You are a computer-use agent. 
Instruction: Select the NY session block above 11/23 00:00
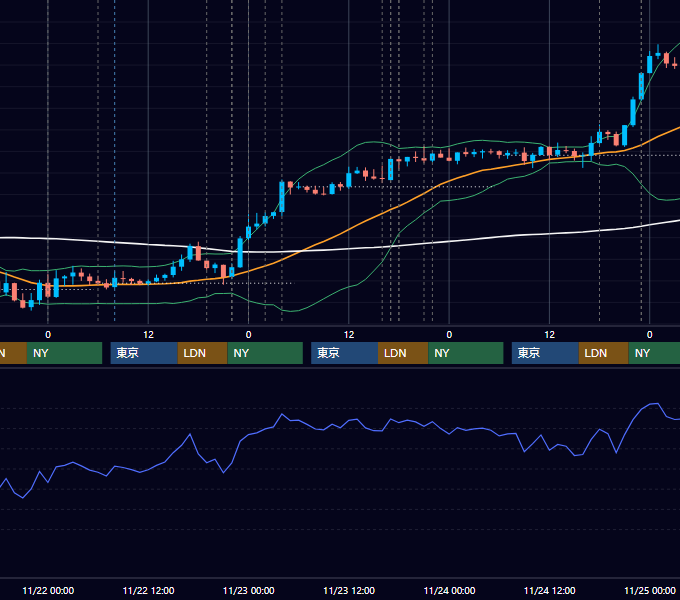coord(265,353)
